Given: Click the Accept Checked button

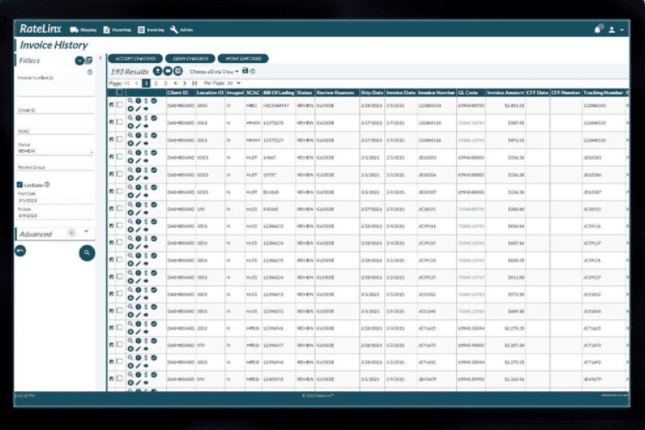Looking at the screenshot, I should tap(131, 59).
